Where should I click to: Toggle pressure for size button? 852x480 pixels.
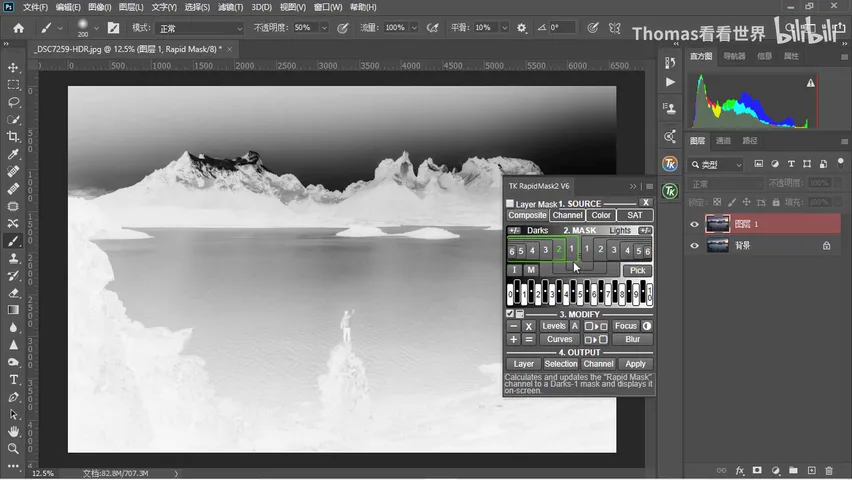coord(593,28)
